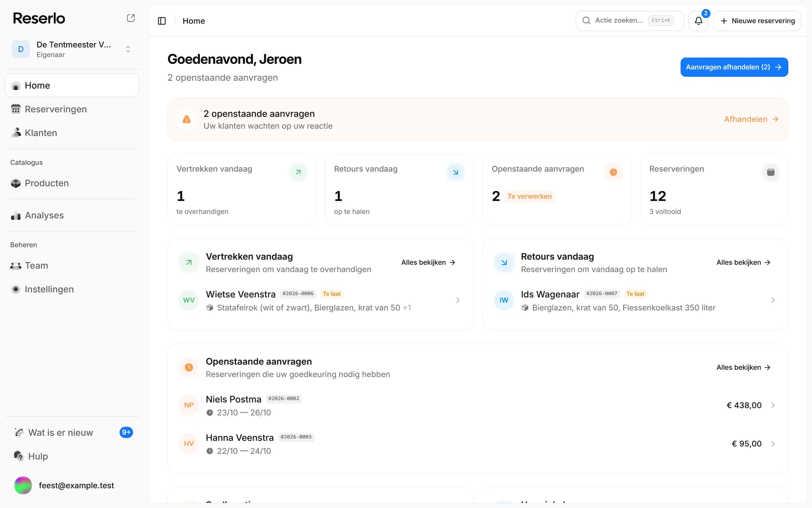
Task: Click the green arrow icon in Vertrekken vandaag stat card
Action: pos(298,172)
